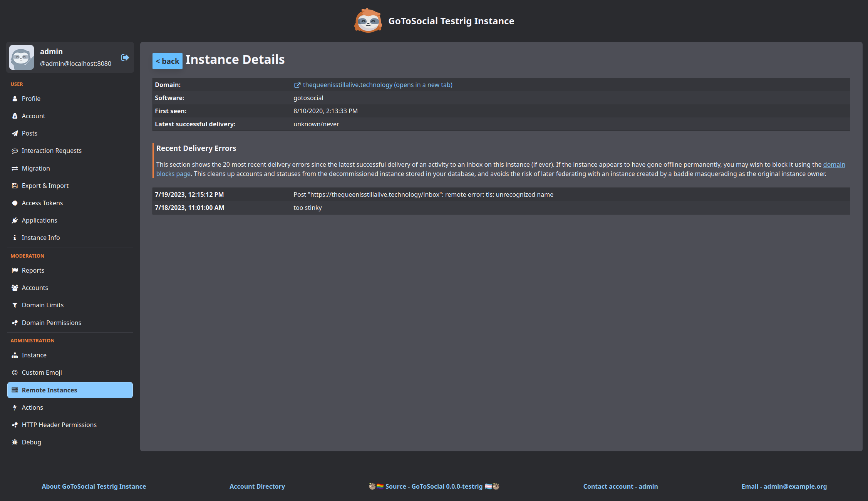This screenshot has width=868, height=501.
Task: Click admin avatar thumbnail in sidebar
Action: (22, 57)
